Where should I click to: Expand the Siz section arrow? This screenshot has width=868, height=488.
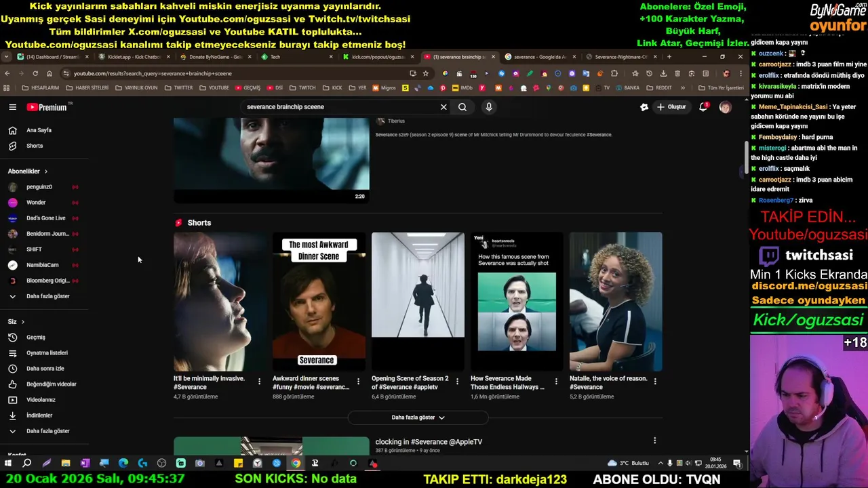[x=22, y=322]
